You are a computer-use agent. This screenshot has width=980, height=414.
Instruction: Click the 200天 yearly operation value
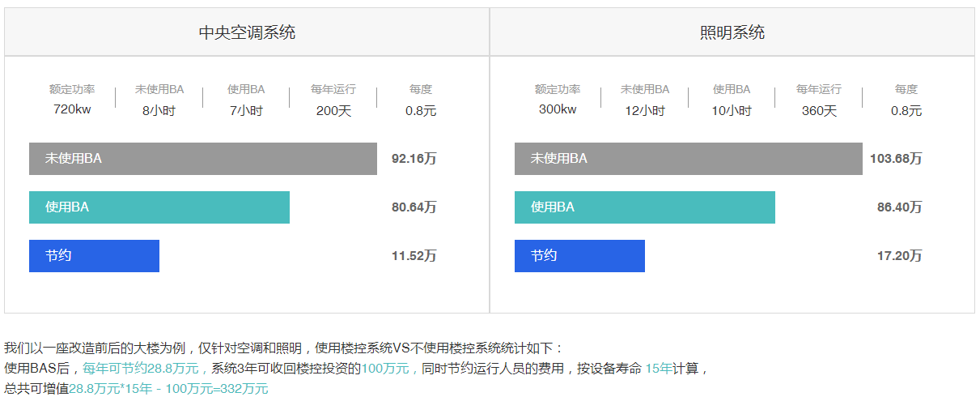click(x=333, y=111)
